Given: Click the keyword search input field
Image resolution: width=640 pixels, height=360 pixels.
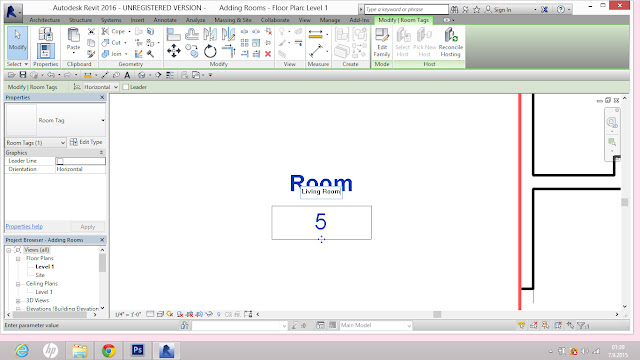Looking at the screenshot, I should [406, 9].
